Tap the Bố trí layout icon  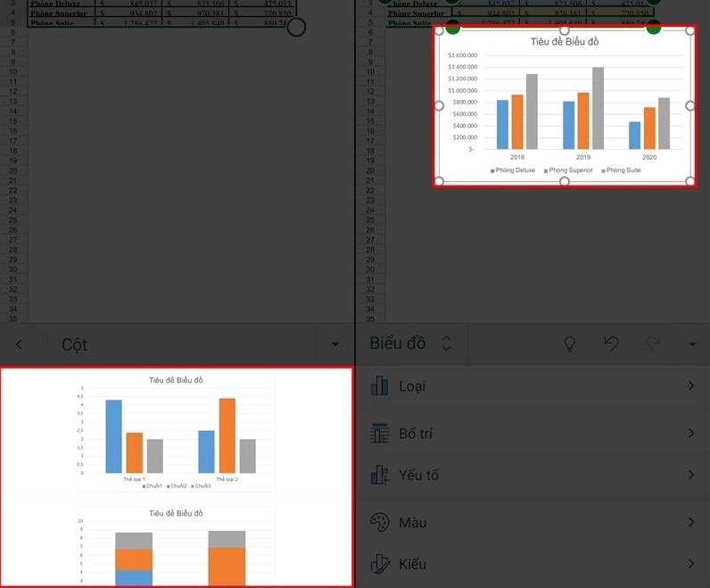click(x=379, y=433)
